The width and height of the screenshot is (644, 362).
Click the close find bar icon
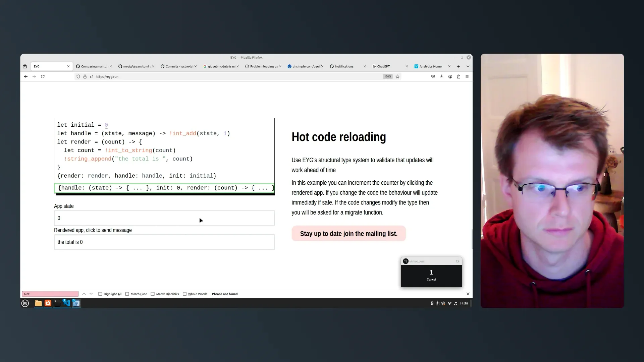(468, 294)
